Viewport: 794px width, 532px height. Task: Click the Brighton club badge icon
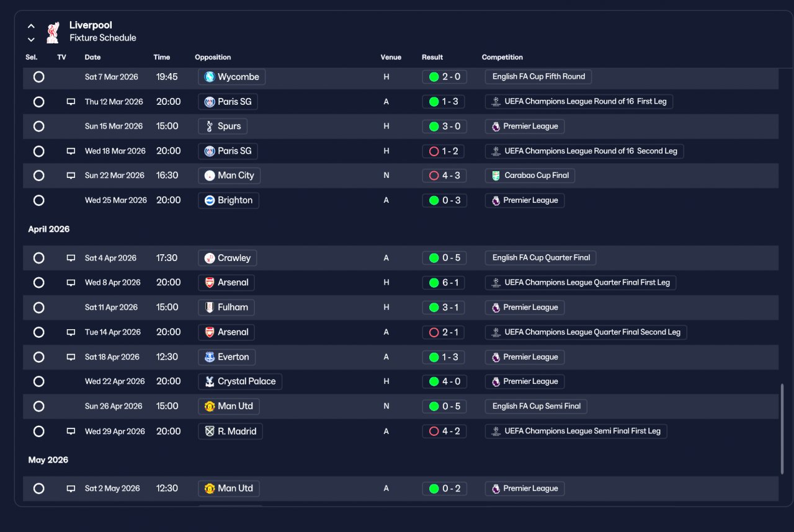210,200
